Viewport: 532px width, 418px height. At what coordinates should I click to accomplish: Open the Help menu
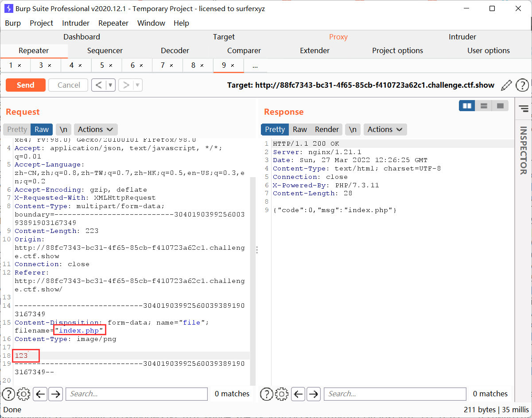pos(181,23)
